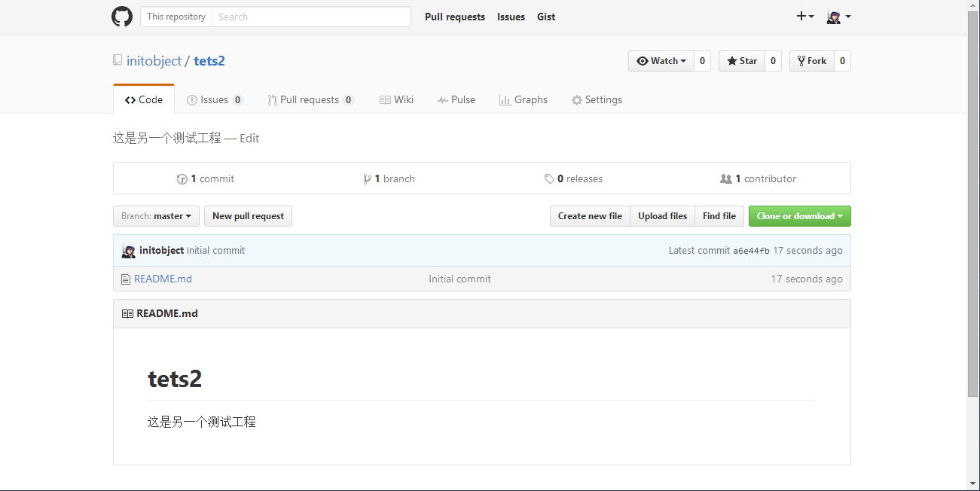Image resolution: width=980 pixels, height=491 pixels.
Task: Open the Watch dropdown button
Action: coord(661,61)
